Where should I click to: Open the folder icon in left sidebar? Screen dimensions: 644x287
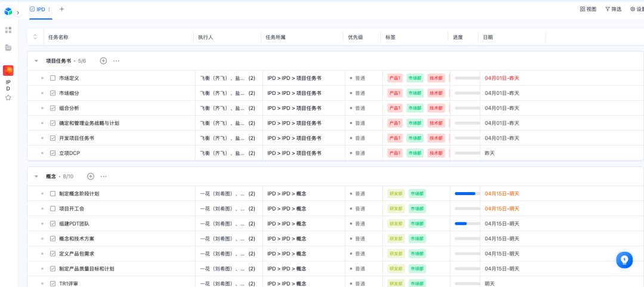click(8, 47)
